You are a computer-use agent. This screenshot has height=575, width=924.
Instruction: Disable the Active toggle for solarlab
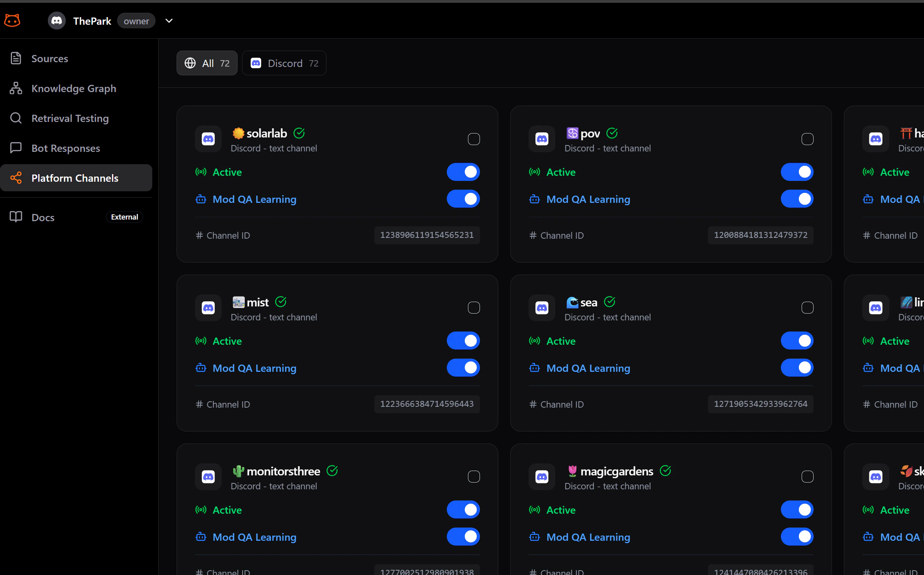[463, 172]
